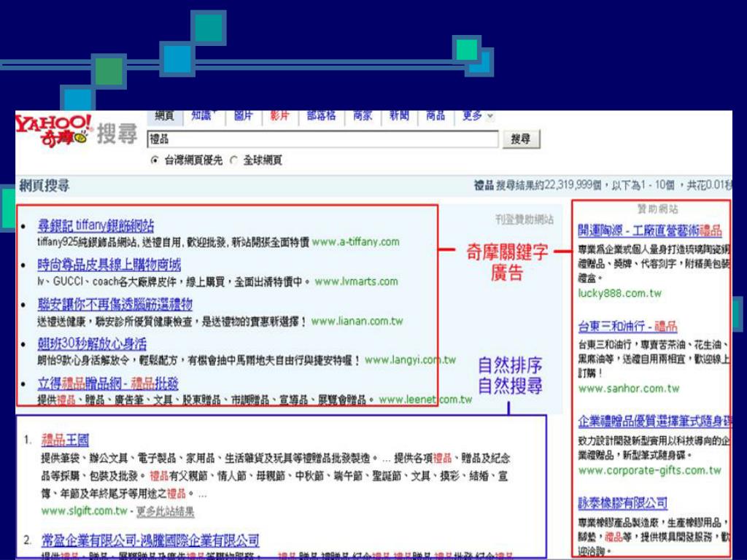Screen dimensions: 747x560
Task: Open the 新聞 tab
Action: 399,116
